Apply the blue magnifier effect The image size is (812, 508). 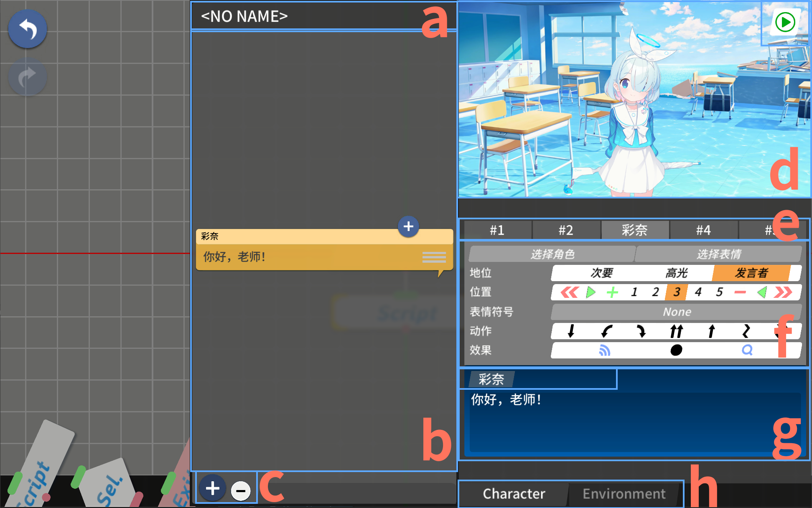[747, 350]
